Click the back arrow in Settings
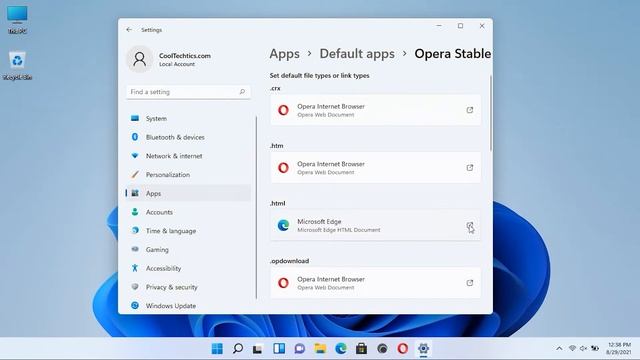 [x=129, y=30]
